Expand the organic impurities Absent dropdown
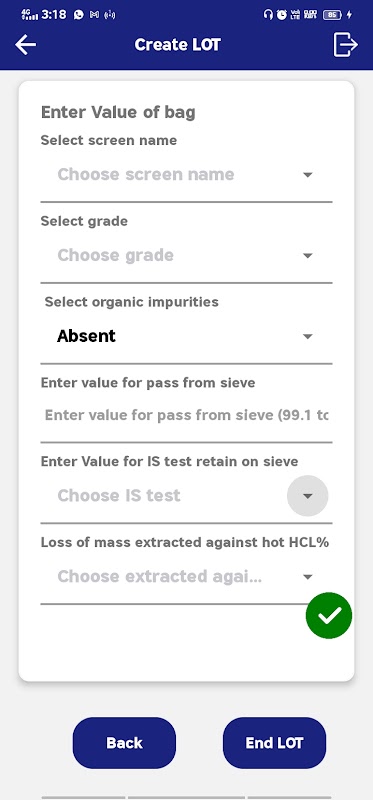Viewport: 373px width, 800px height. pyautogui.click(x=186, y=336)
